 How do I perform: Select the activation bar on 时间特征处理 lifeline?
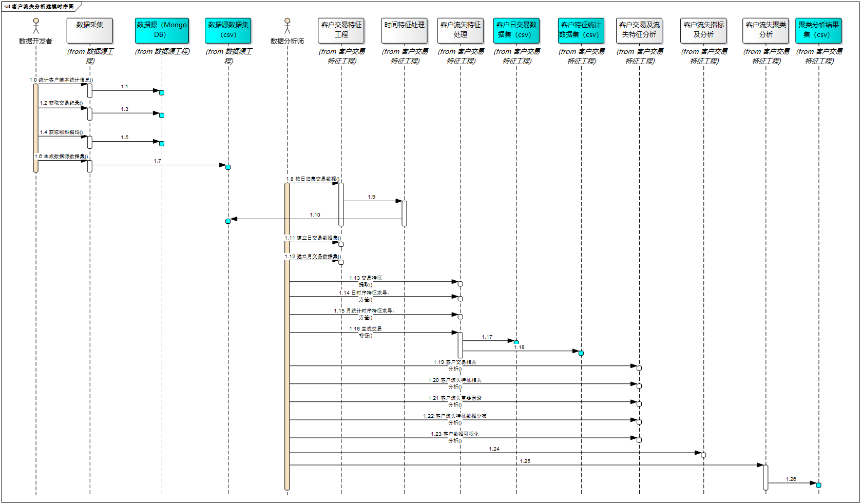(404, 214)
